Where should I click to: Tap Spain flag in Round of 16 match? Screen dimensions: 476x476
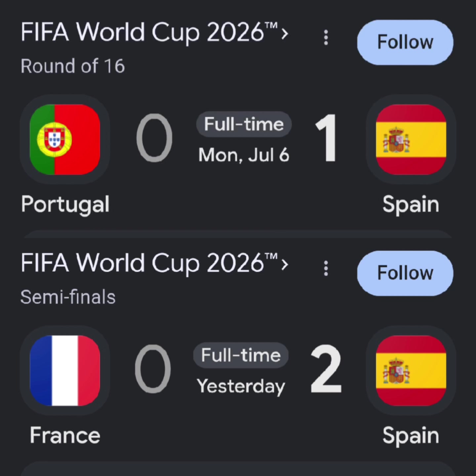[x=411, y=139]
